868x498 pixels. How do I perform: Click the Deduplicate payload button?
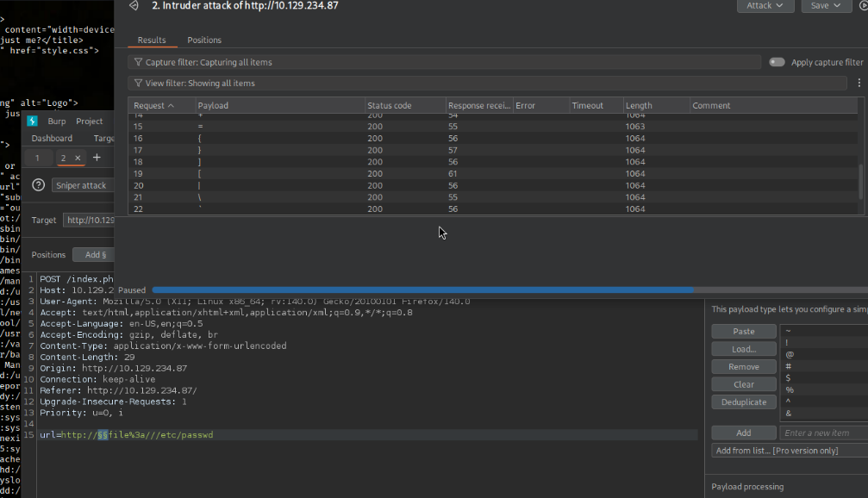pyautogui.click(x=744, y=402)
